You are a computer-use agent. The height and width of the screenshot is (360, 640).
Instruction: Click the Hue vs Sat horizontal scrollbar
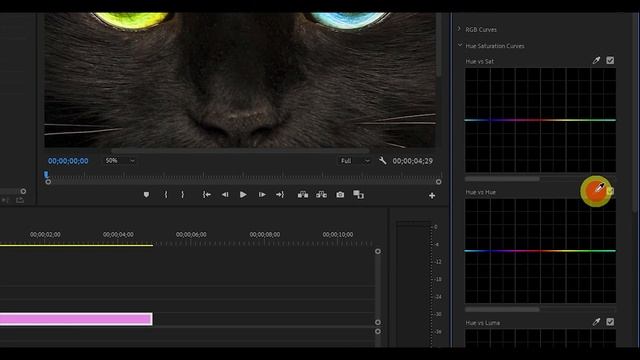tap(502, 179)
